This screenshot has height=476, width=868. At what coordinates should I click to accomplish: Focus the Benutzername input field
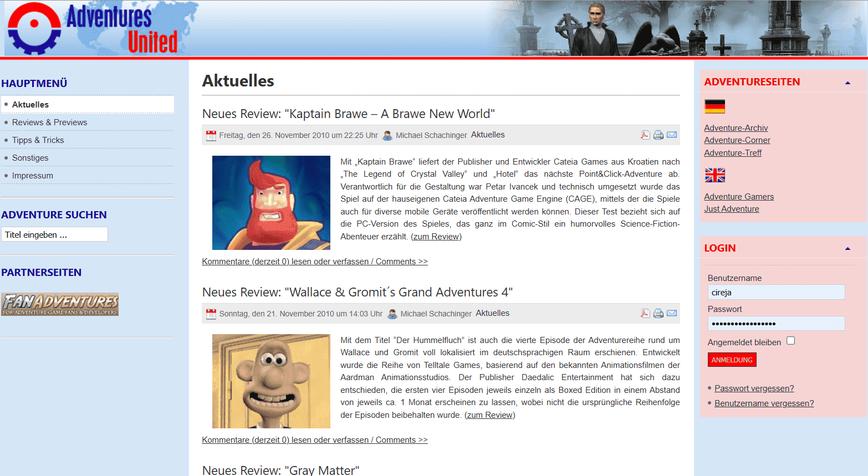(x=776, y=292)
